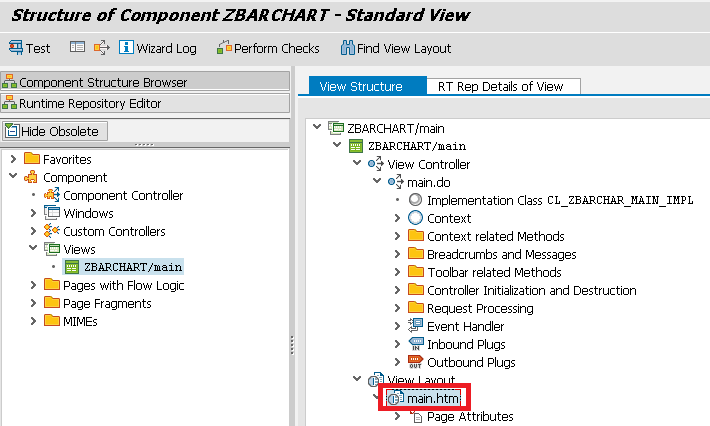Click the View Controller icon
The image size is (710, 426).
pos(375,164)
